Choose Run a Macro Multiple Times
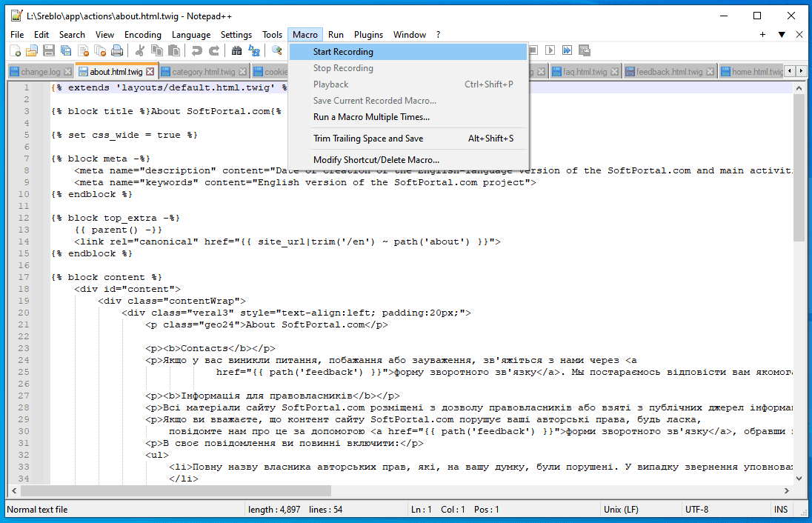This screenshot has width=812, height=523. click(x=408, y=117)
